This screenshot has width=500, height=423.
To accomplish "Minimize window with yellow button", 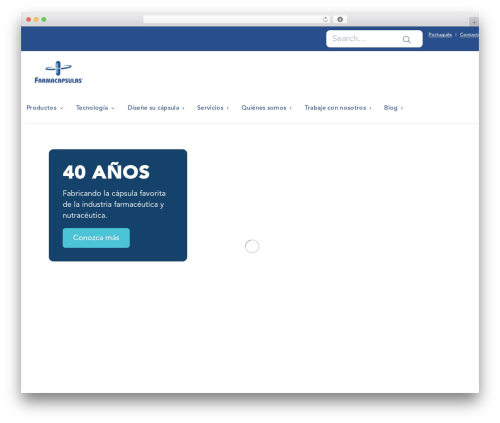I will click(36, 19).
